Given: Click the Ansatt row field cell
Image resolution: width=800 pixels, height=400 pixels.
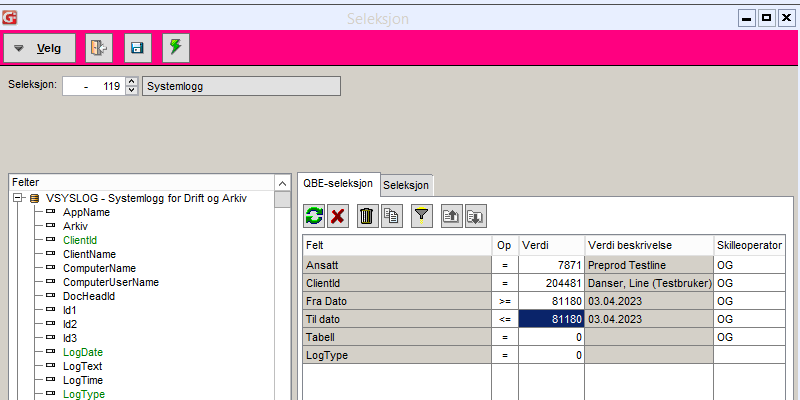Looking at the screenshot, I should pyautogui.click(x=397, y=265).
